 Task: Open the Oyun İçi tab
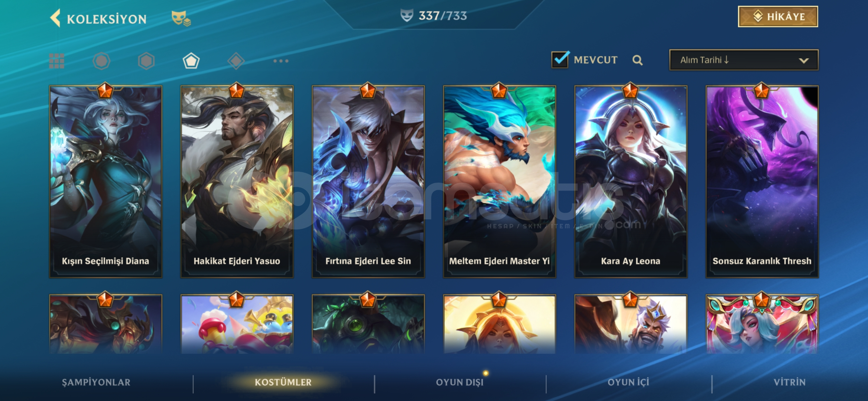tap(628, 382)
